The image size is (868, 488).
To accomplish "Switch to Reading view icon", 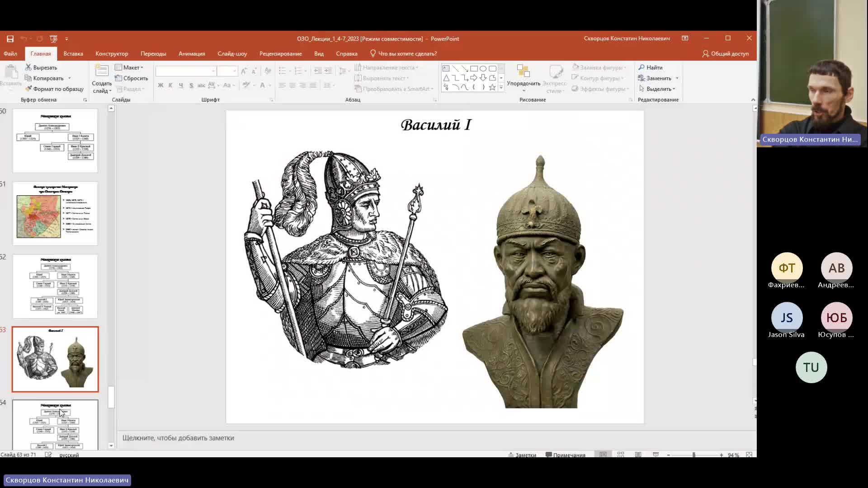I will point(638,455).
